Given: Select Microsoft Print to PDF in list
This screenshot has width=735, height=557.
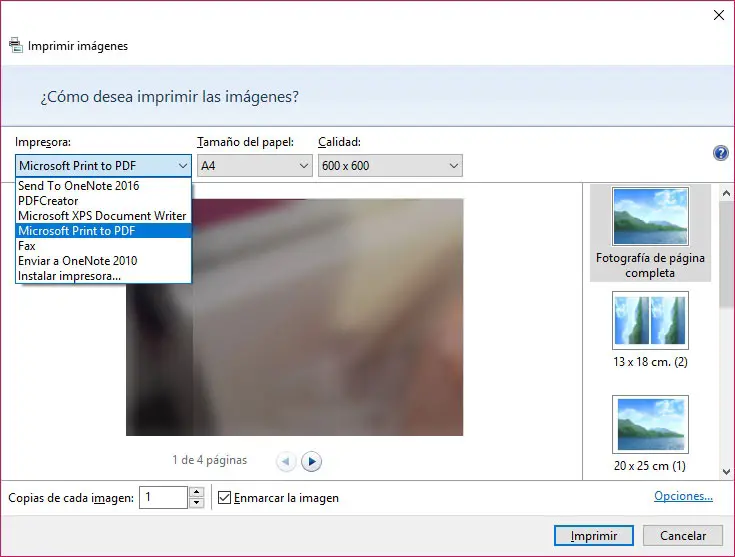Looking at the screenshot, I should [x=104, y=231].
